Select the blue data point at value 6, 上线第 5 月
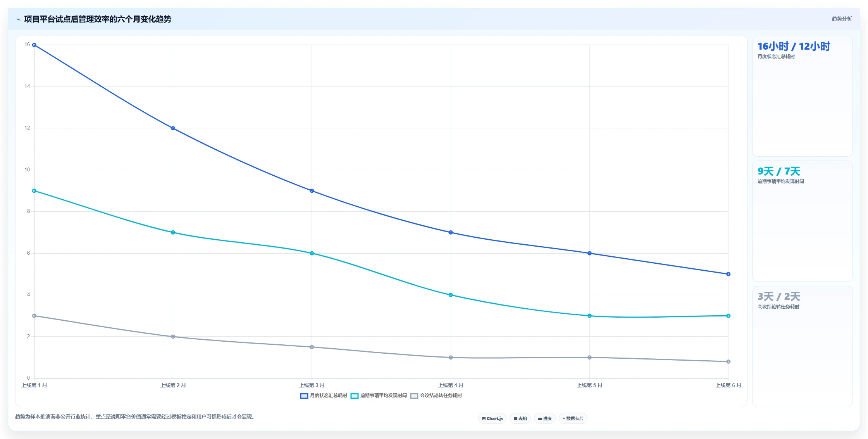This screenshot has width=868, height=439. click(x=589, y=253)
